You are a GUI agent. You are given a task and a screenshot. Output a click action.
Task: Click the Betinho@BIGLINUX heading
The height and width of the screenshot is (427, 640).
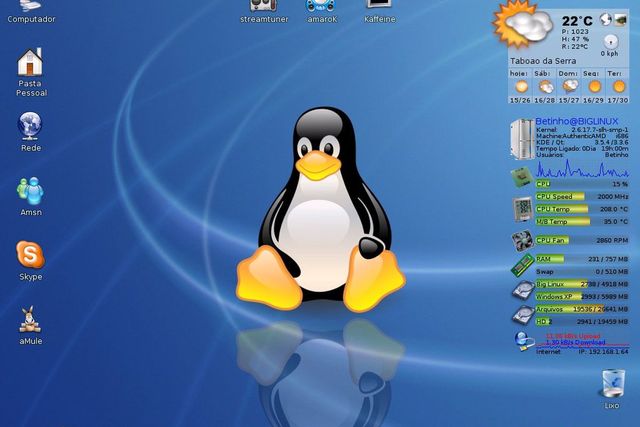[576, 121]
